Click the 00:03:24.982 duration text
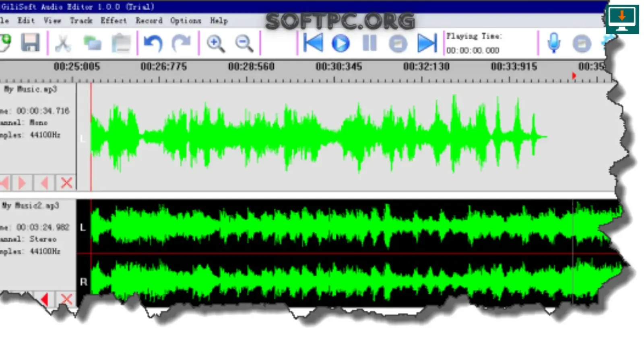Viewport: 644px width, 345px height. coord(43,227)
